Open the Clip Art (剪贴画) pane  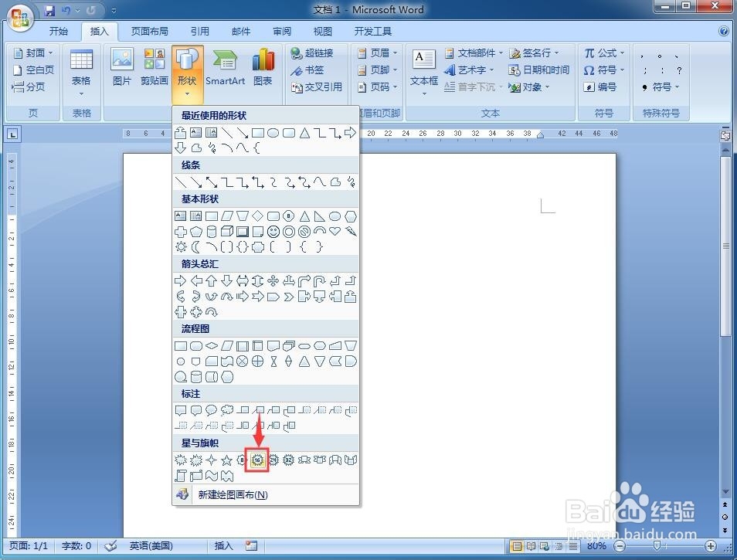coord(155,67)
